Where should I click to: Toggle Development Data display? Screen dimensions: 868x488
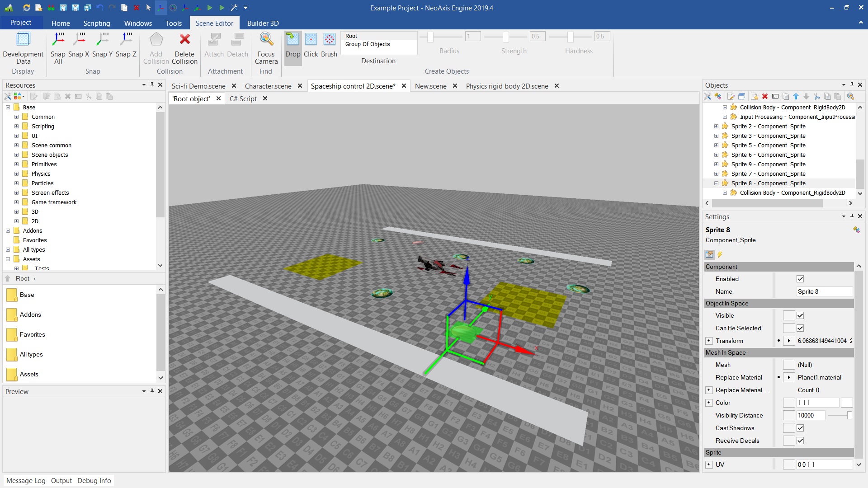(x=23, y=40)
